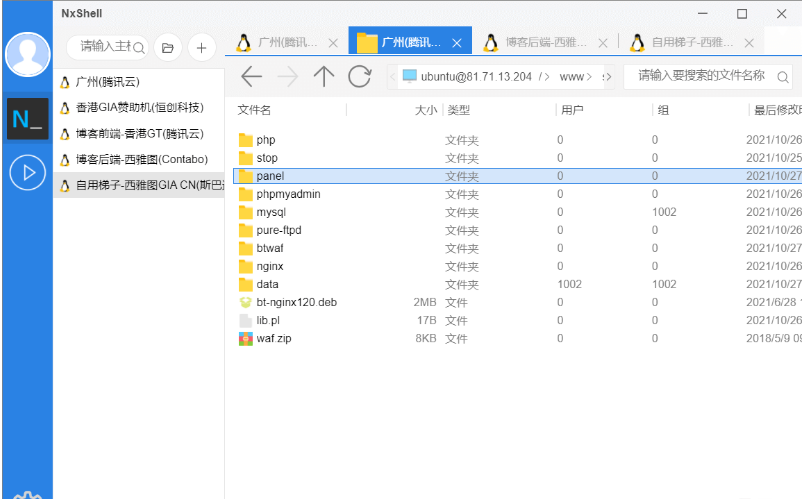Select the pure-ftpd folder
The height and width of the screenshot is (499, 810).
[x=518, y=230]
